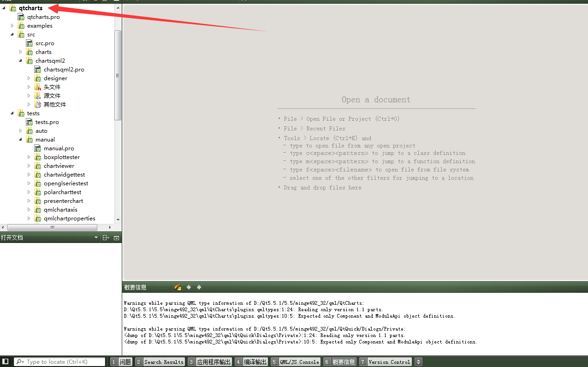The height and width of the screenshot is (367, 588).
Task: Click the horizontal scroll-left arrow of project tree
Action: (3, 227)
